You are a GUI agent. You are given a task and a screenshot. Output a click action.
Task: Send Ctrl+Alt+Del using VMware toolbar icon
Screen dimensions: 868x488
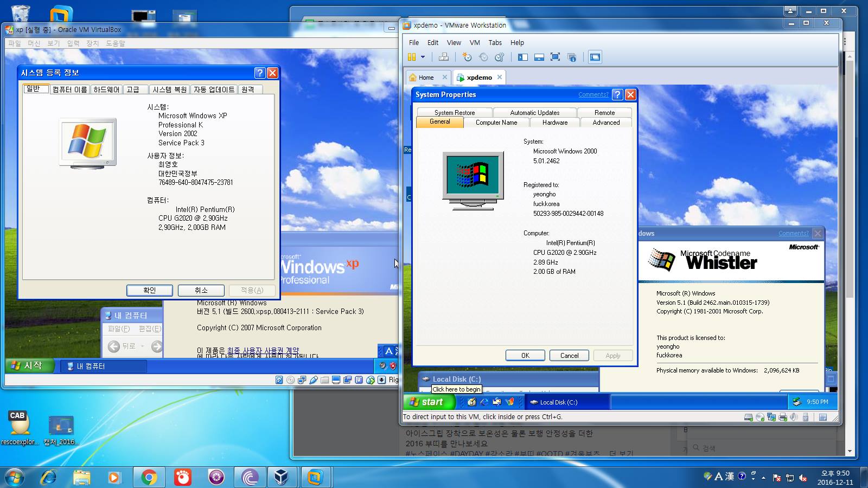[444, 57]
